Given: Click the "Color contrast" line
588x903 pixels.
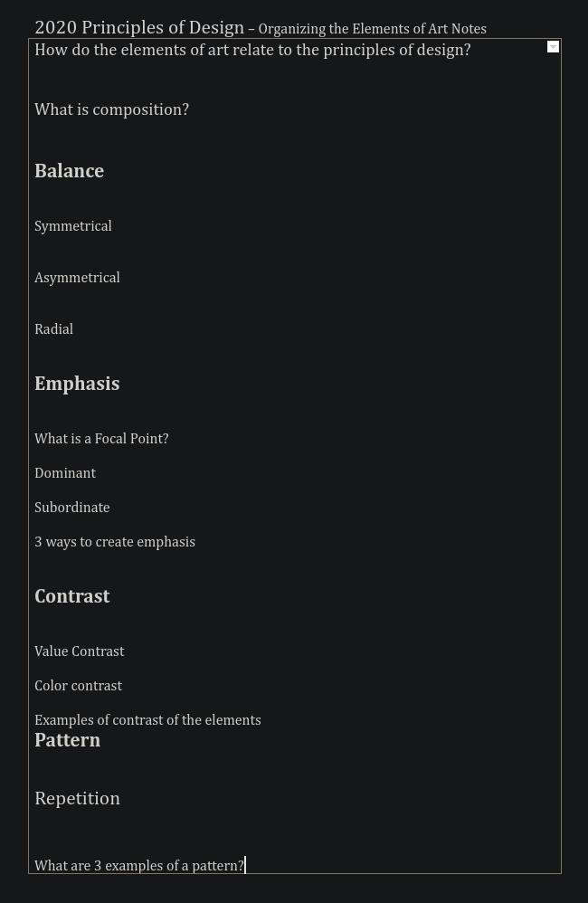Looking at the screenshot, I should pyautogui.click(x=79, y=686).
